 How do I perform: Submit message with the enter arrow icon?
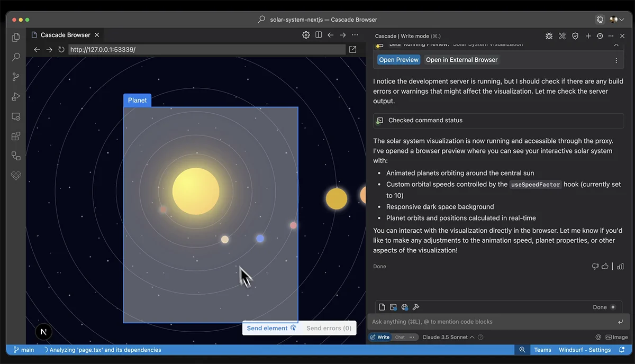pyautogui.click(x=620, y=322)
